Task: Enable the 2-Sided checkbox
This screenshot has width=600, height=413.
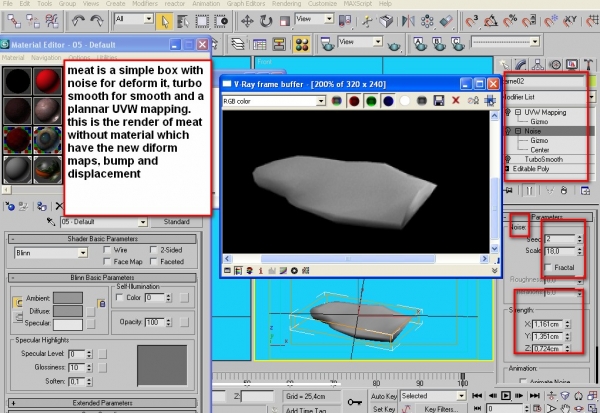Action: (x=154, y=250)
